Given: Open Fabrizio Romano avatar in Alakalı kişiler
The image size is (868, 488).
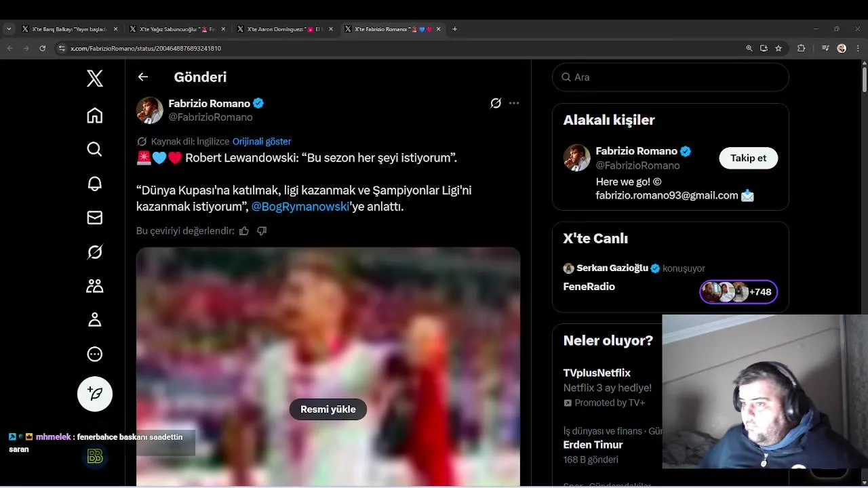Looking at the screenshot, I should click(x=577, y=158).
